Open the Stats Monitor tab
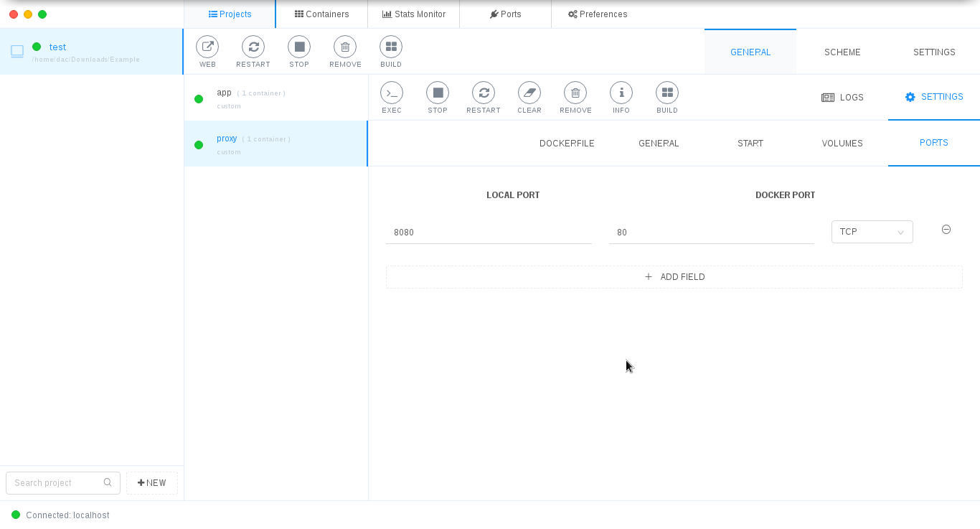The image size is (980, 529). point(413,14)
